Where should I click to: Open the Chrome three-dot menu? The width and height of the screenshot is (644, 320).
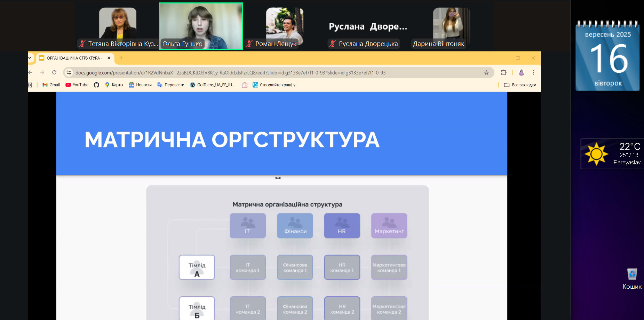[x=533, y=72]
